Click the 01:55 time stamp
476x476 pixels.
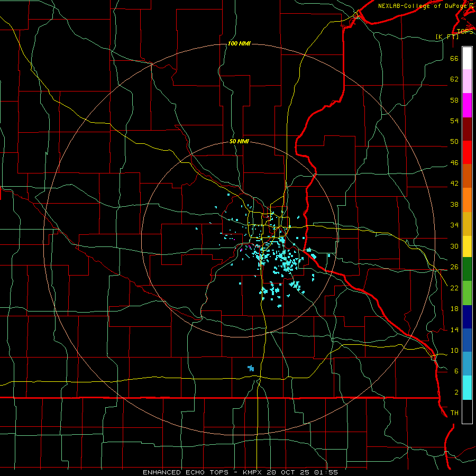click(x=326, y=472)
